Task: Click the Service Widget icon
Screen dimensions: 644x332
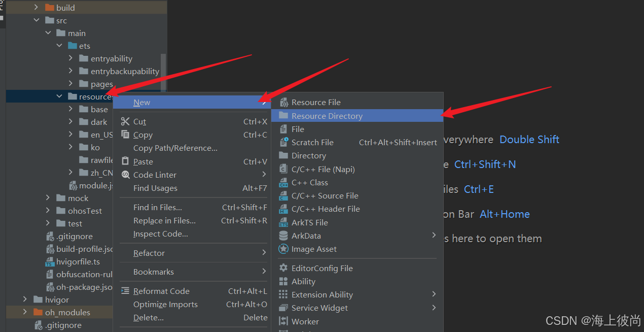Action: tap(283, 308)
